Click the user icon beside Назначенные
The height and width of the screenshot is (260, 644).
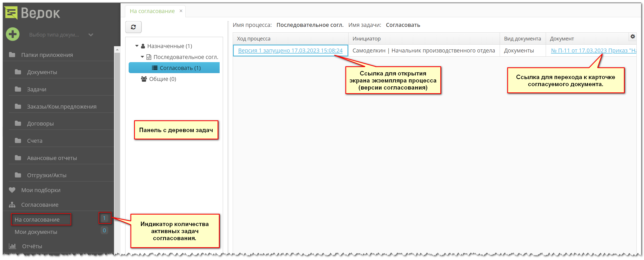click(143, 46)
